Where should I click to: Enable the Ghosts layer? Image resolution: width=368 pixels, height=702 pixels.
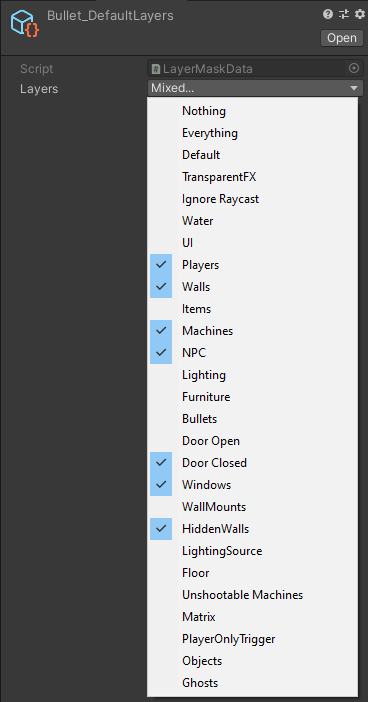point(254,683)
